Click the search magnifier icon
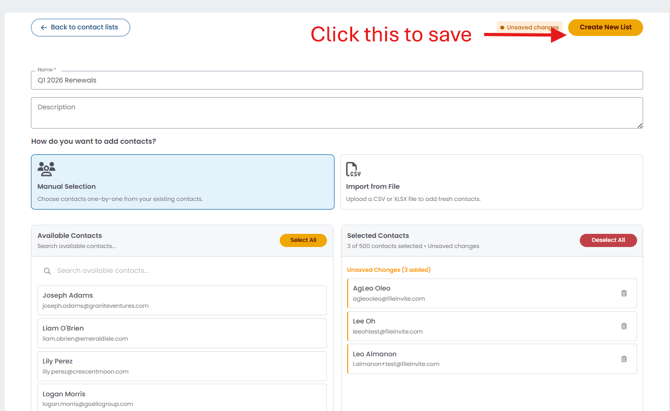This screenshot has height=411, width=670. pos(47,271)
